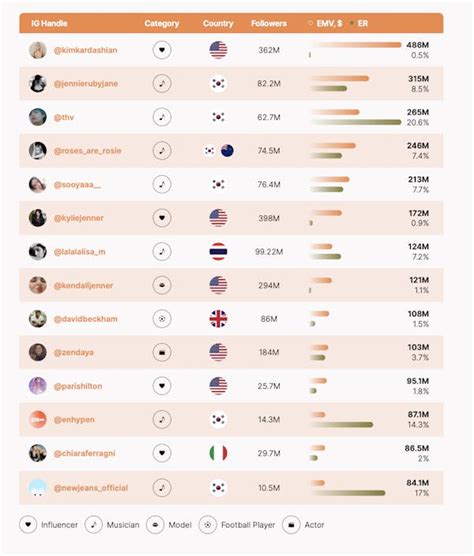Select the Influencer legend item
Viewport: 474px width, 556px height.
pyautogui.click(x=49, y=525)
